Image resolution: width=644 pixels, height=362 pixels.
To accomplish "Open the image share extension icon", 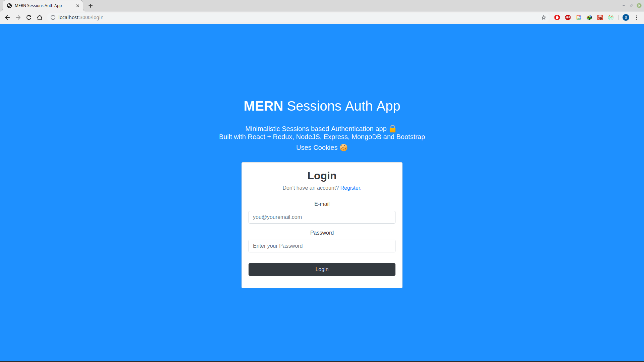I will click(x=579, y=17).
